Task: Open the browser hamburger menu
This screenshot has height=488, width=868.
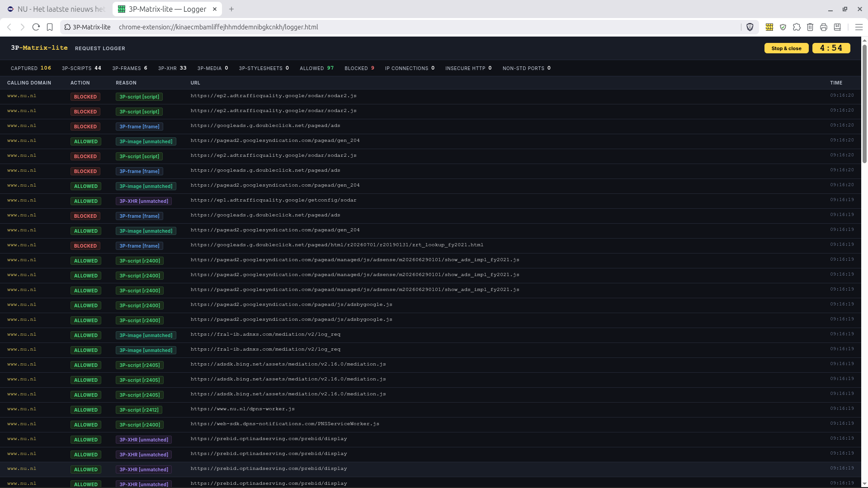Action: click(x=859, y=27)
